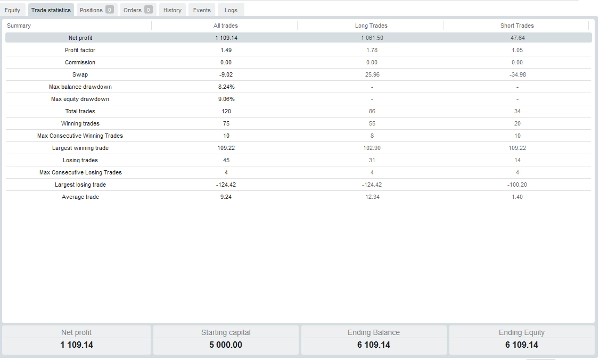This screenshot has height=360, width=600.
Task: Select the Max balance drawdown row label
Action: tap(80, 87)
